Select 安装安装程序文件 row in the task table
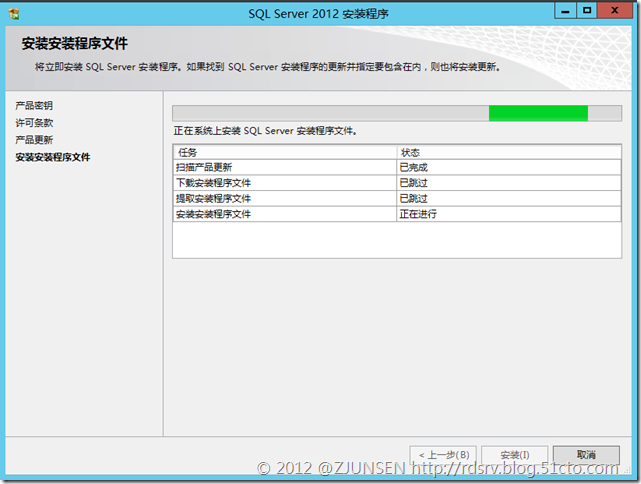Viewport: 641px width, 484px height. click(x=397, y=214)
